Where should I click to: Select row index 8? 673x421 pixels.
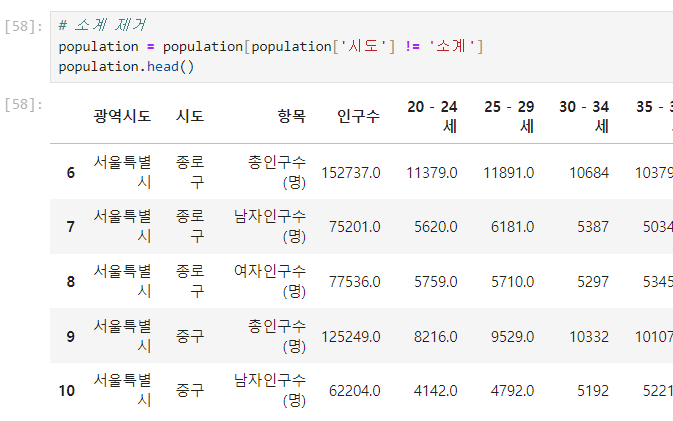[x=71, y=282]
